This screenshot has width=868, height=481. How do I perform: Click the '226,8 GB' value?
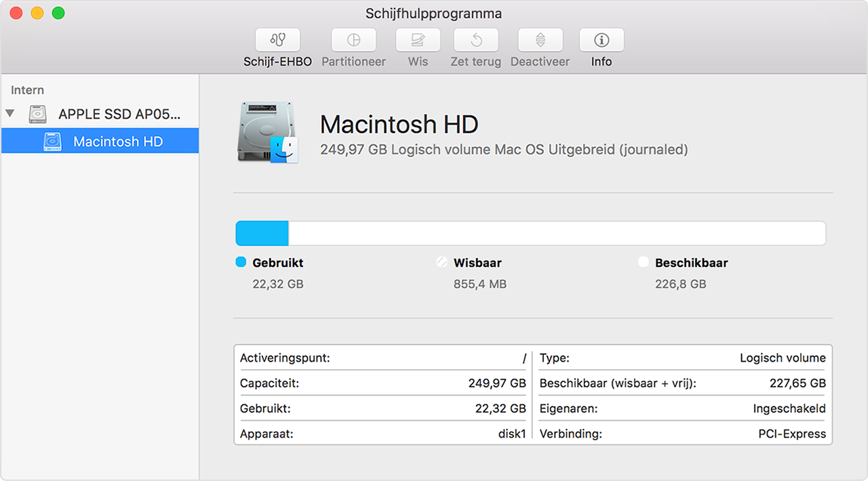(x=681, y=284)
